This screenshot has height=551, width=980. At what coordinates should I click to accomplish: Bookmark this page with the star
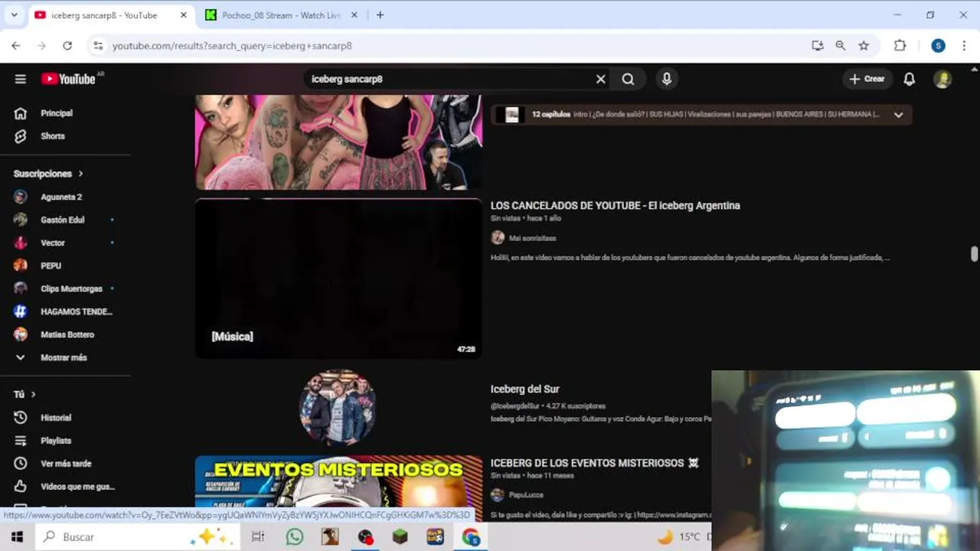864,46
